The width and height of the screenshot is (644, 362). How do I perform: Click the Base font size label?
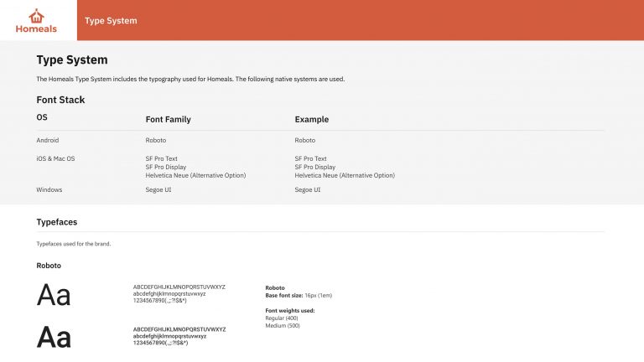pos(284,296)
